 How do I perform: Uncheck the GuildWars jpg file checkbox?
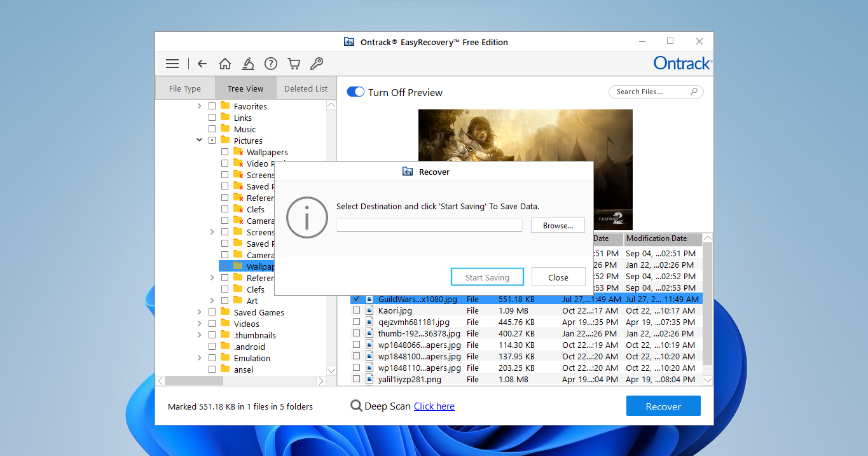[x=356, y=299]
